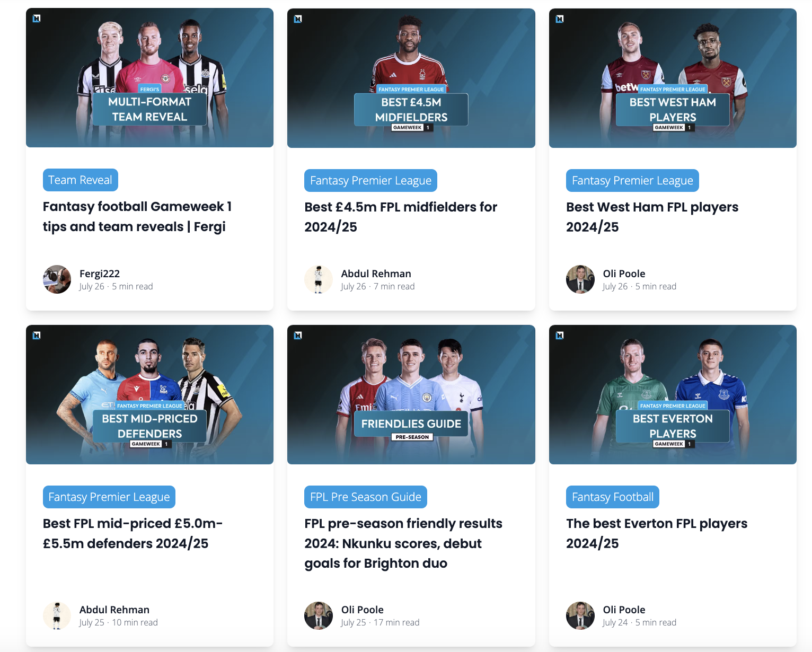This screenshot has width=812, height=652.
Task: Click the logo icon on the Friendlies Guide image
Action: pyautogui.click(x=298, y=335)
